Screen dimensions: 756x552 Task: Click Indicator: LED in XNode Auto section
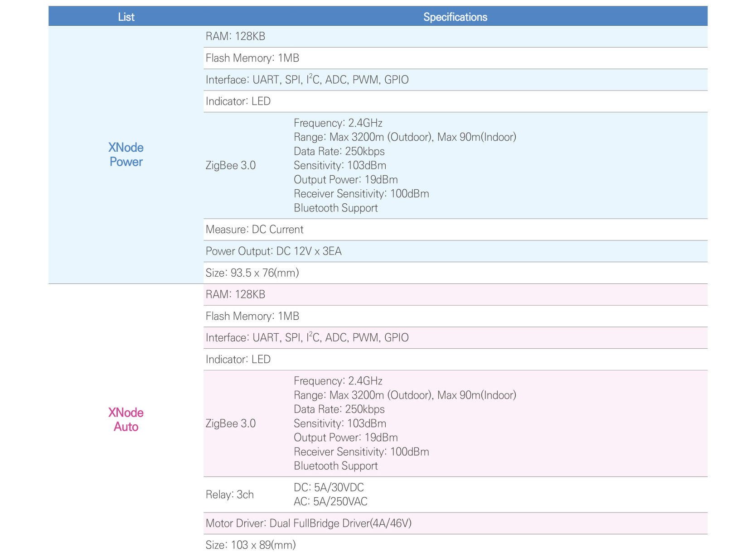coord(238,359)
